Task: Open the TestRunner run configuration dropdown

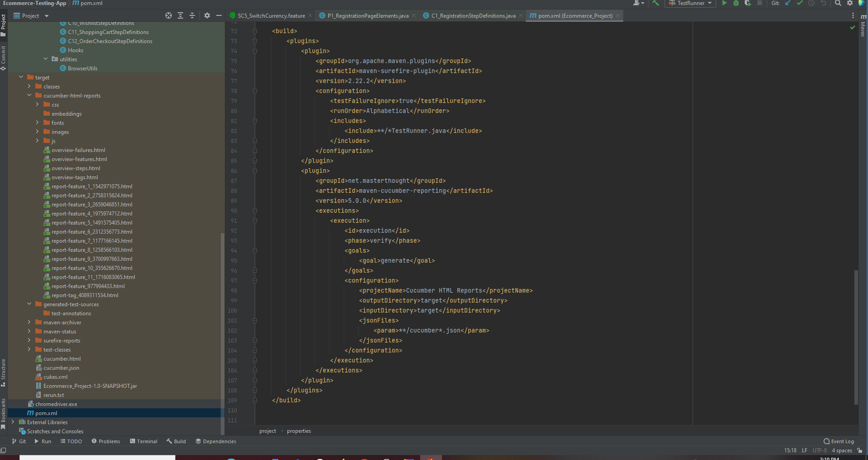Action: (690, 3)
